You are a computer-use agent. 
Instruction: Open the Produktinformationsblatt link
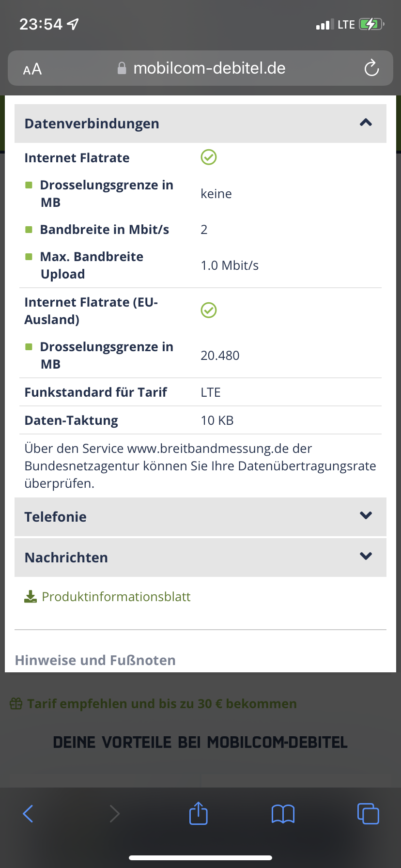tap(116, 597)
